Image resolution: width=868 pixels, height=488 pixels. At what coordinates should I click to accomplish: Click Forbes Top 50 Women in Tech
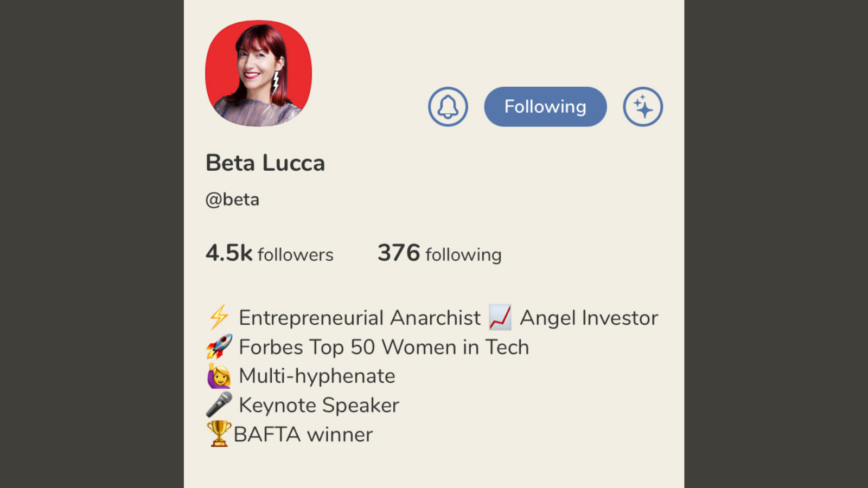[384, 347]
